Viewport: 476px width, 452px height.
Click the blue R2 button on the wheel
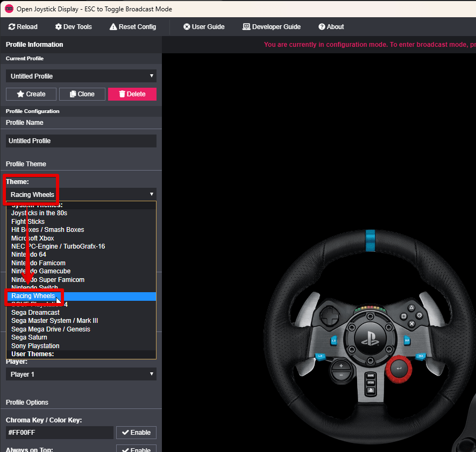tap(407, 341)
